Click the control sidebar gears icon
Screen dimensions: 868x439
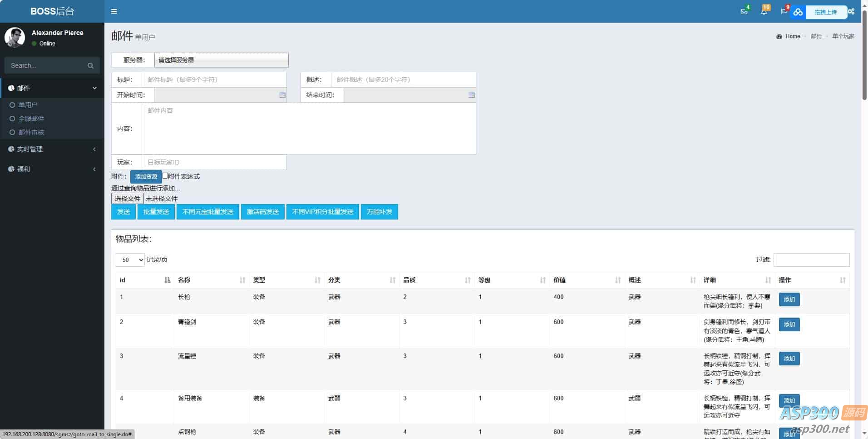point(851,11)
